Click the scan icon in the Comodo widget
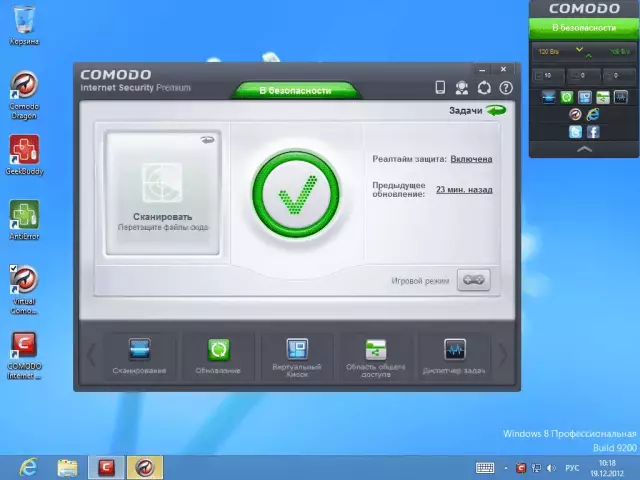 548,97
